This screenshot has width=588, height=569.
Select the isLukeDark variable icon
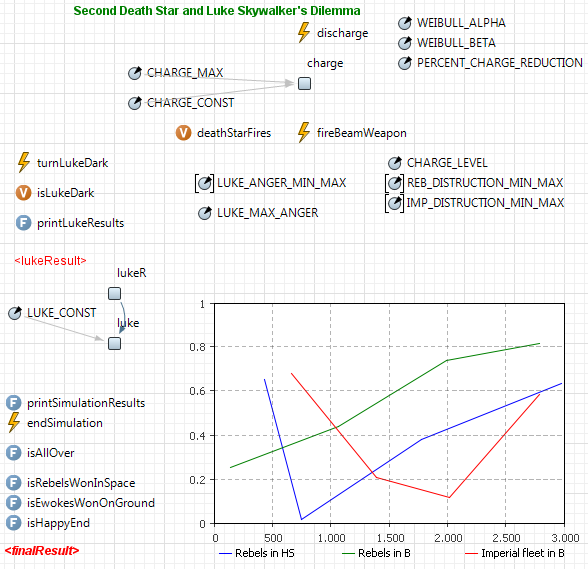point(23,193)
